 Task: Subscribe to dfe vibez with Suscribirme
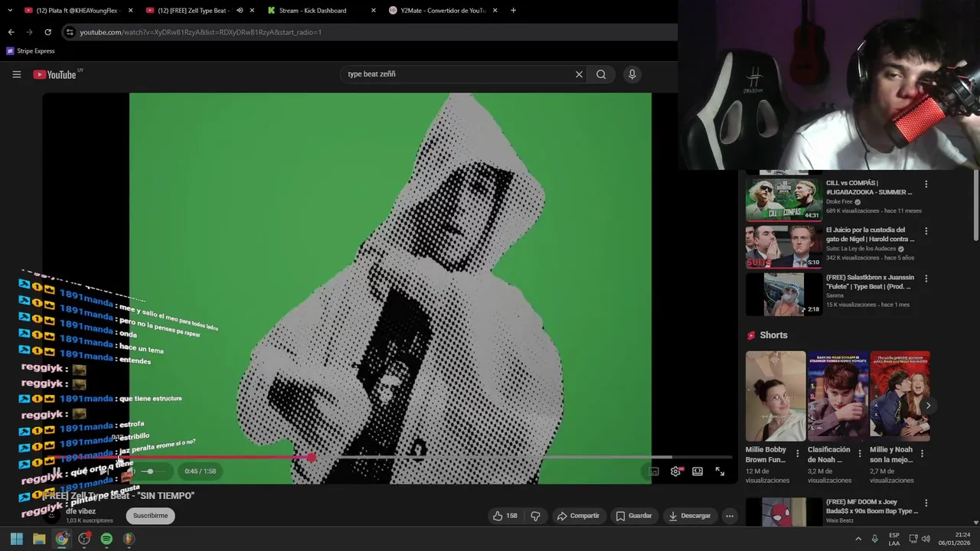tap(150, 516)
